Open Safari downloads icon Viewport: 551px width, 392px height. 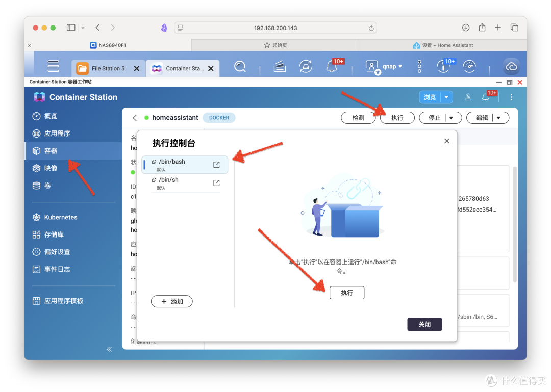[x=466, y=28]
